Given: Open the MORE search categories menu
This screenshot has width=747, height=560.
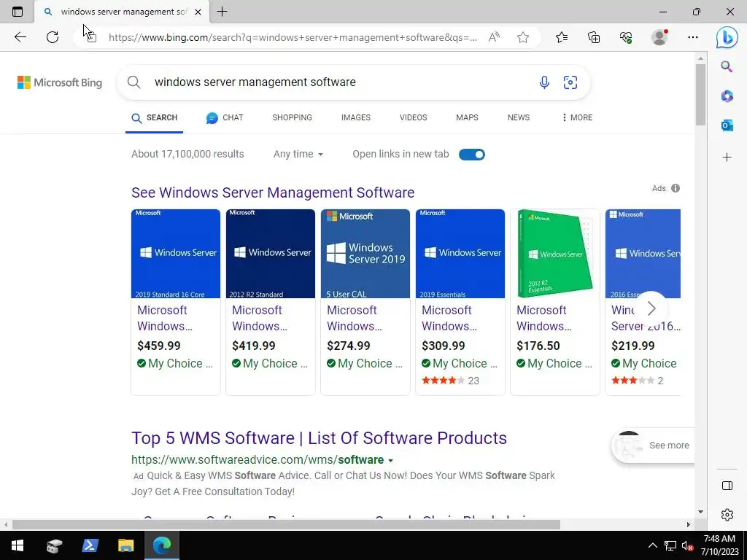Looking at the screenshot, I should (x=578, y=117).
